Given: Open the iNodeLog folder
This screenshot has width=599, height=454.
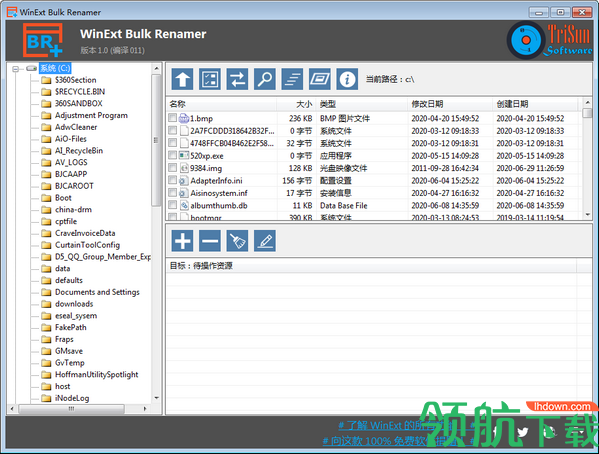Looking at the screenshot, I should point(72,398).
